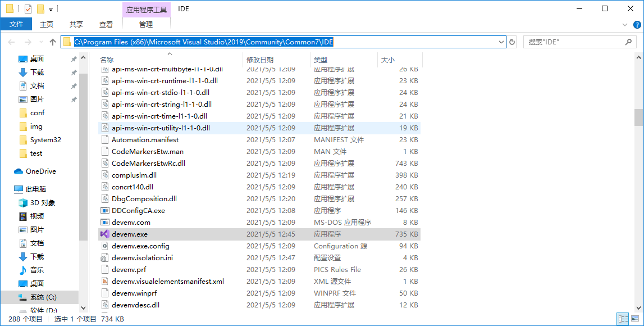Image resolution: width=644 pixels, height=326 pixels.
Task: Select the concrt140.dll file icon
Action: coord(104,187)
